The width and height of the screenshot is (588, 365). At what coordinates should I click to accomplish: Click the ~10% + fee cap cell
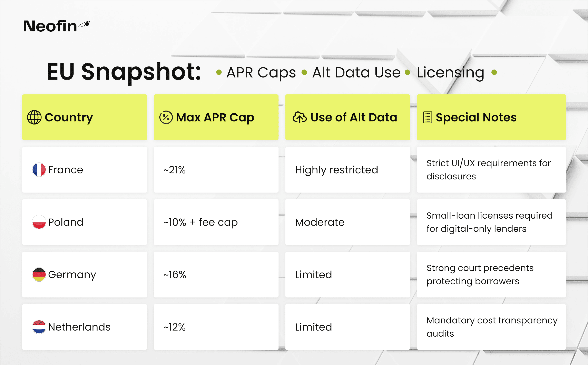[216, 222]
